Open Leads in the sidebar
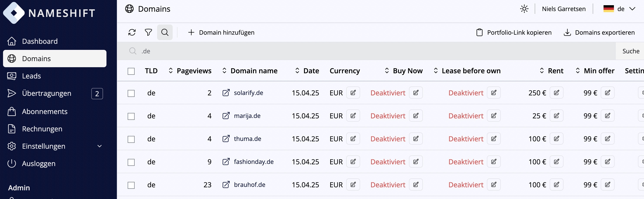 (x=31, y=76)
